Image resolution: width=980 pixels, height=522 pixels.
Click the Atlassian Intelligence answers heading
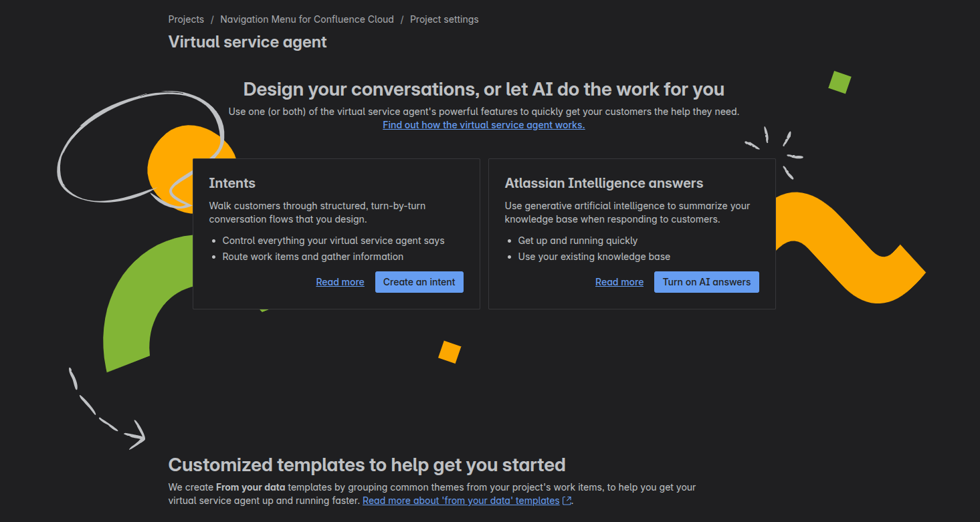coord(604,183)
